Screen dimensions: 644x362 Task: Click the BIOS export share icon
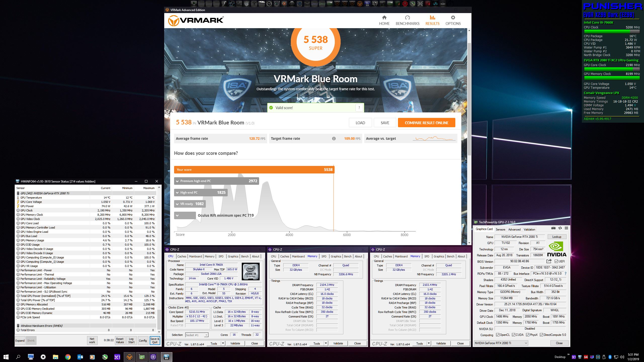(x=549, y=261)
